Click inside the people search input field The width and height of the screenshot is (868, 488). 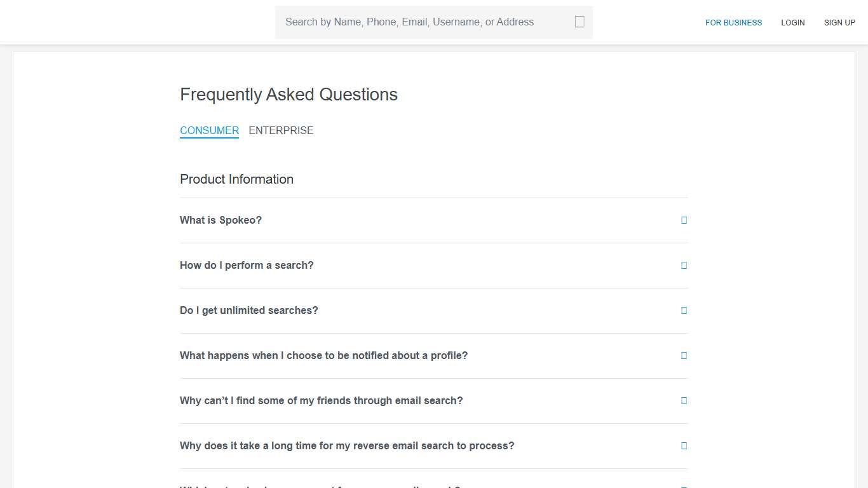click(419, 22)
